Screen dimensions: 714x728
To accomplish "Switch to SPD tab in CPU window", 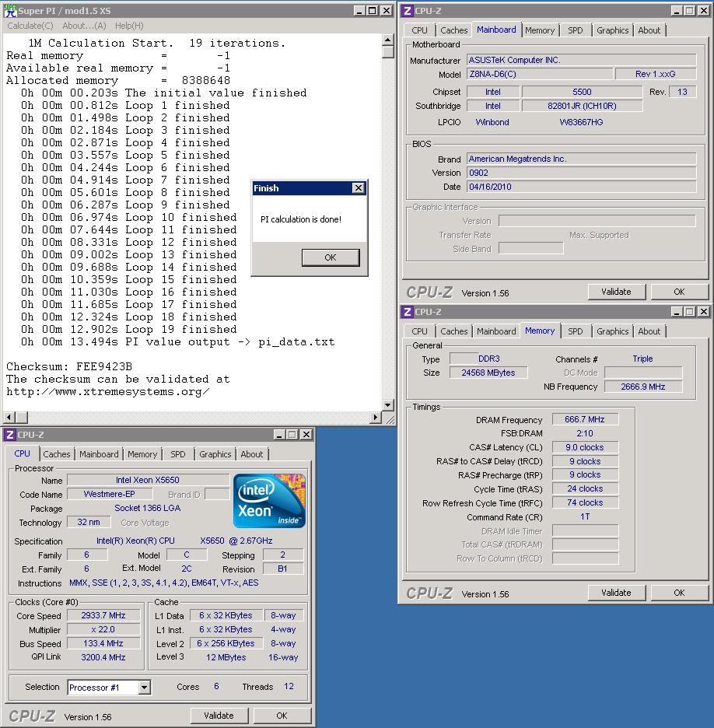I will tap(178, 454).
